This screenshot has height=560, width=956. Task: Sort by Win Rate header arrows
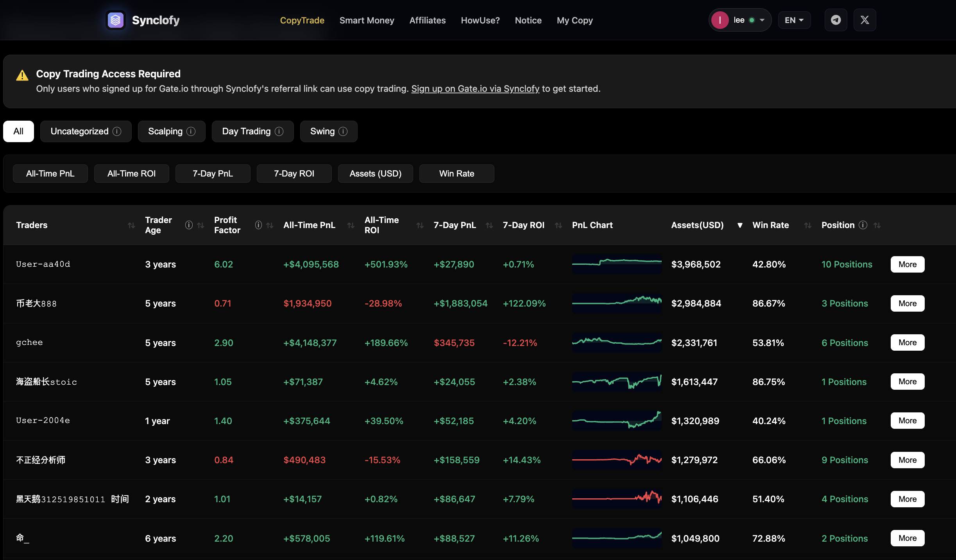coord(807,225)
